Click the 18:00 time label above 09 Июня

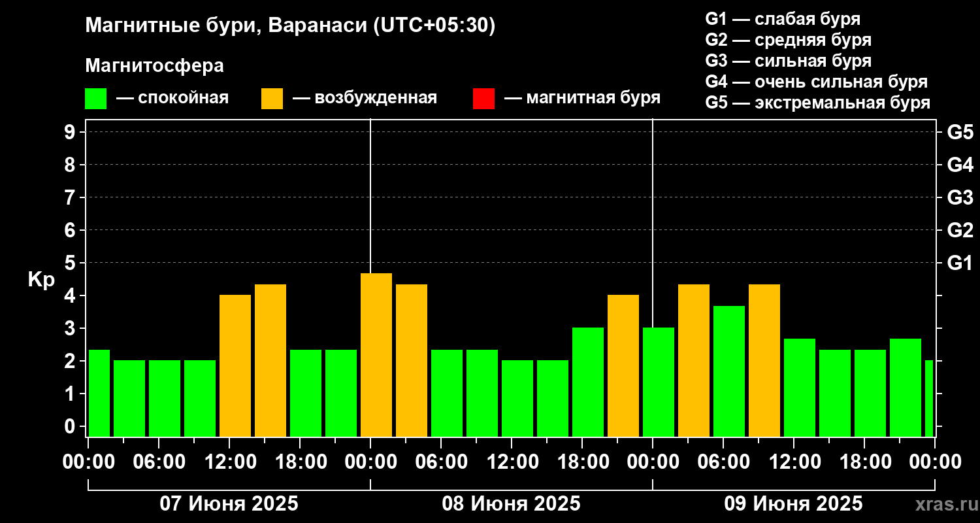pos(864,462)
